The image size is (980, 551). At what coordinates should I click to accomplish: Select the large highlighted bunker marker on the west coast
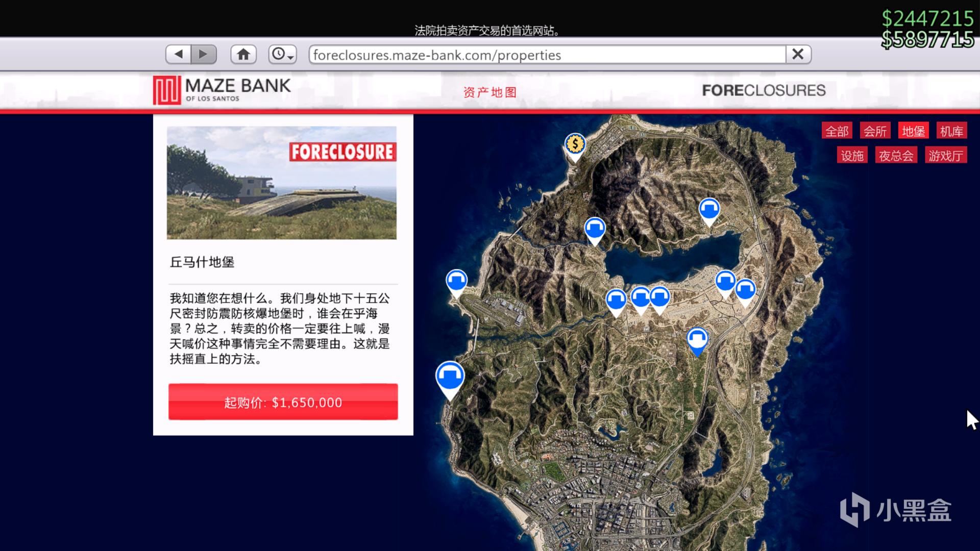pos(450,377)
